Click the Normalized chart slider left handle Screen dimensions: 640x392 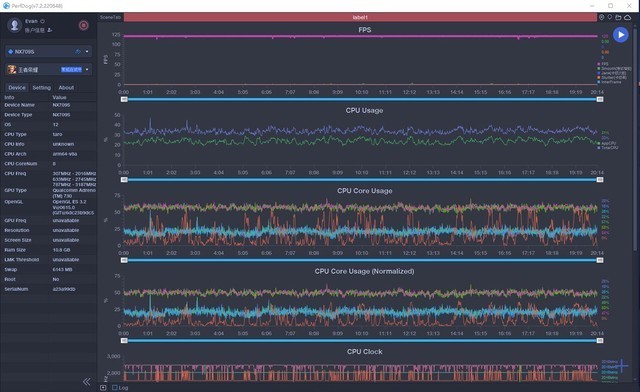click(124, 341)
